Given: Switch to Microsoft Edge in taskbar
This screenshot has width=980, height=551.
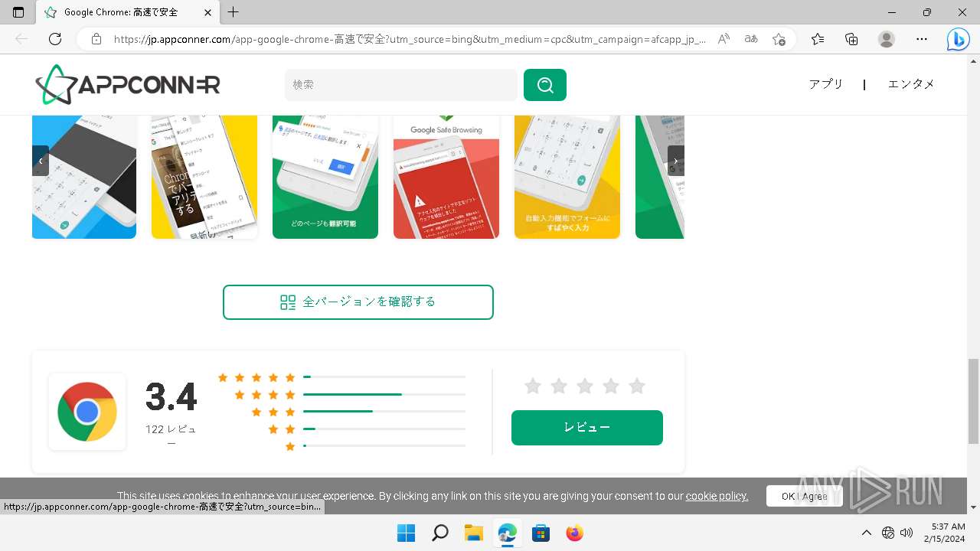Looking at the screenshot, I should 507,533.
